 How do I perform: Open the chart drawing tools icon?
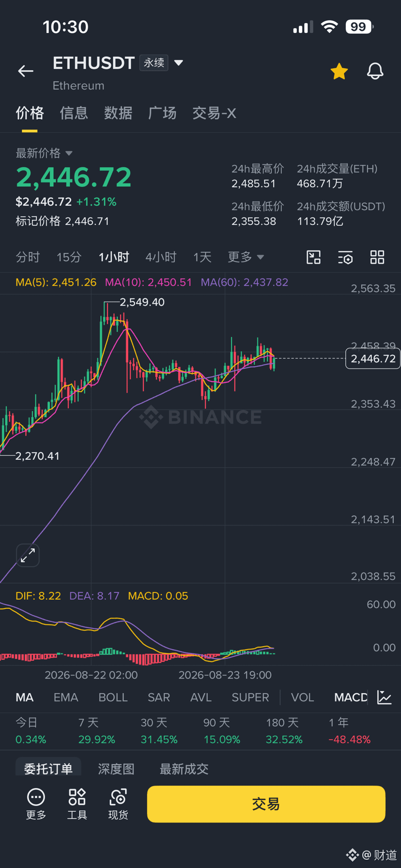(314, 257)
